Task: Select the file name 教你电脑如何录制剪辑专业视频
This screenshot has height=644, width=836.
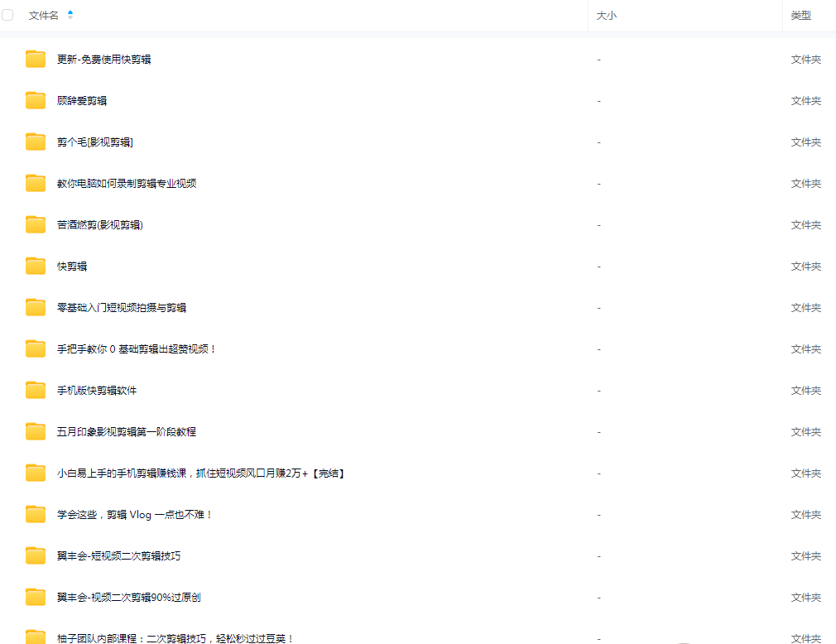Action: click(x=127, y=184)
